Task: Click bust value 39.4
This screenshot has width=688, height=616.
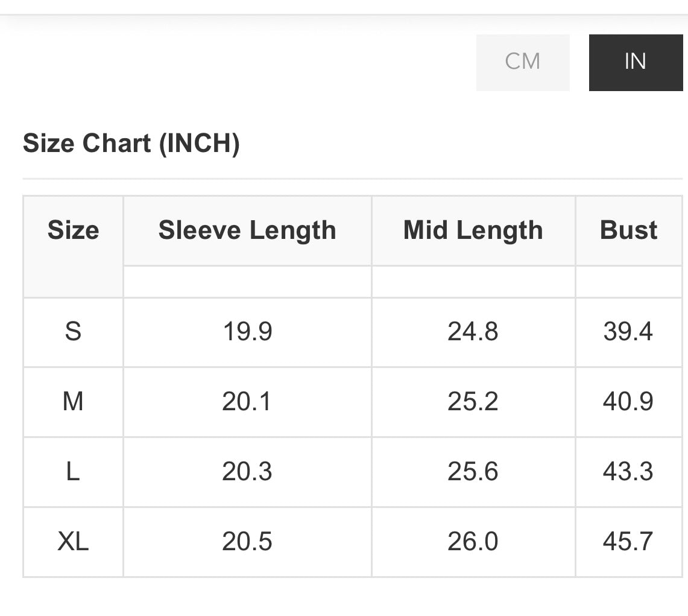Action: coord(628,331)
